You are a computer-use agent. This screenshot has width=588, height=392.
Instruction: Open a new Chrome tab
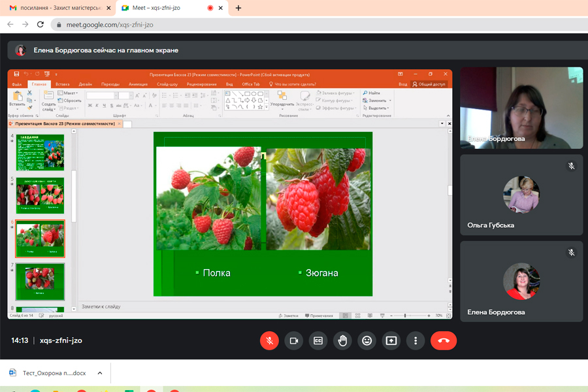(x=238, y=8)
